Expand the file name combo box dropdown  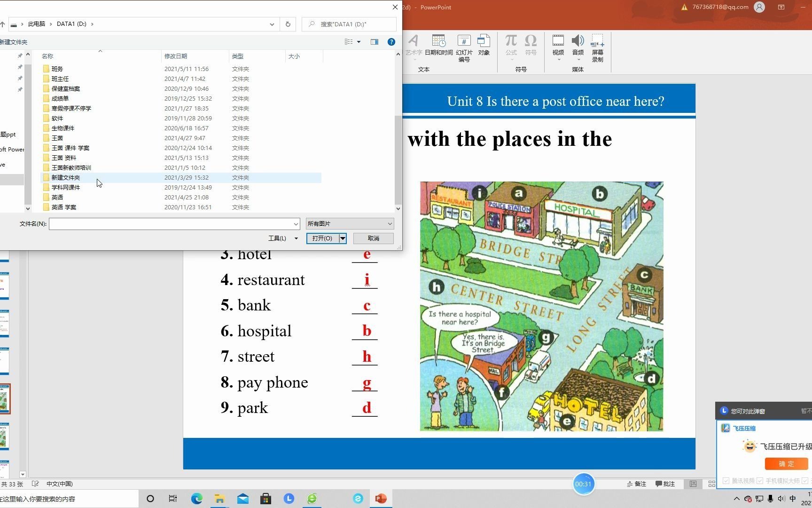click(x=296, y=224)
